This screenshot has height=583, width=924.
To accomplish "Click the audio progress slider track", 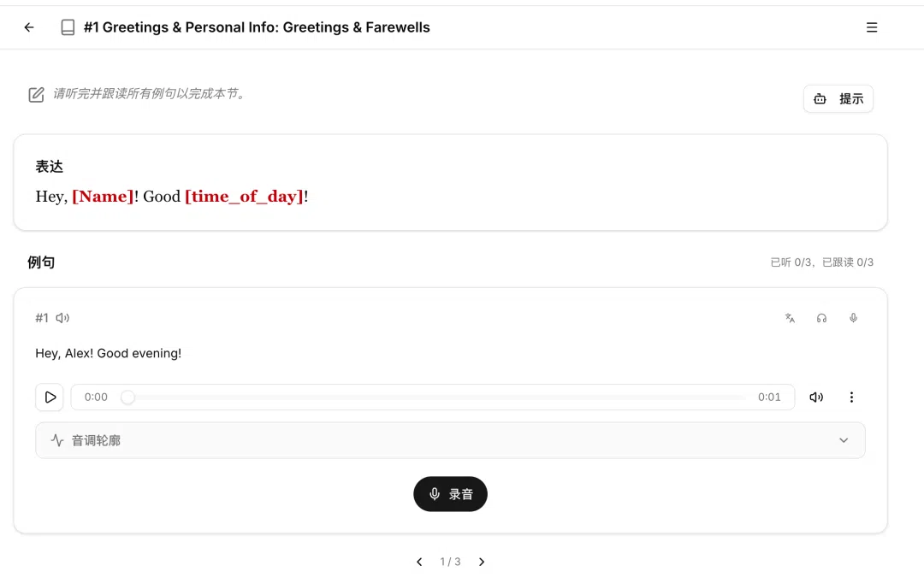I will [x=435, y=397].
